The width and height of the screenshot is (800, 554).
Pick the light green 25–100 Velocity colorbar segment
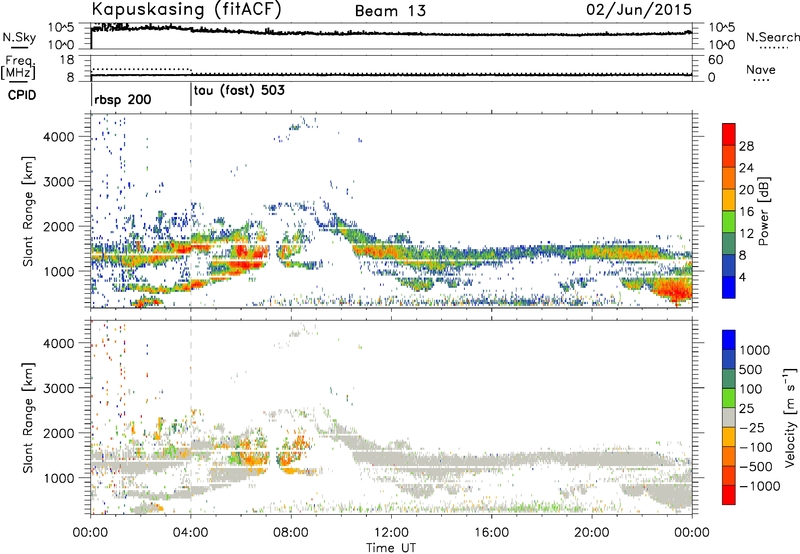coord(729,398)
